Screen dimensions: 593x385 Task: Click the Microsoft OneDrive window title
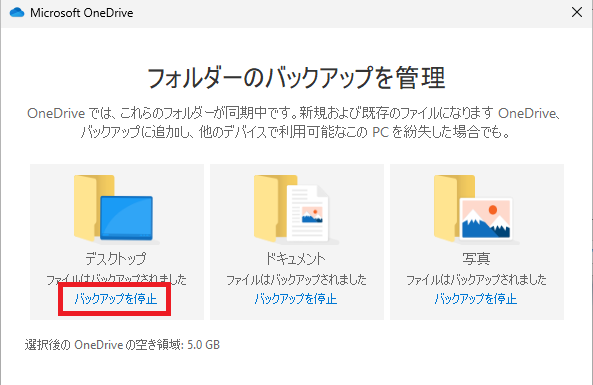tap(82, 13)
